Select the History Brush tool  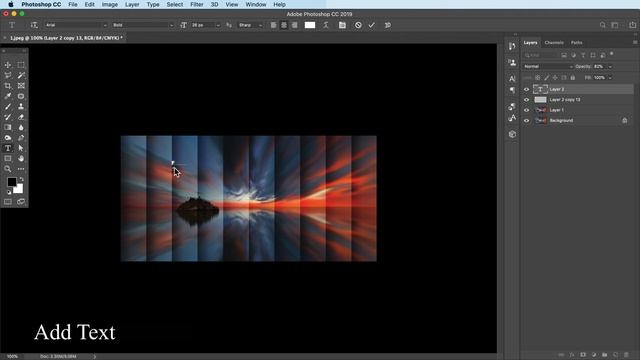coord(8,117)
